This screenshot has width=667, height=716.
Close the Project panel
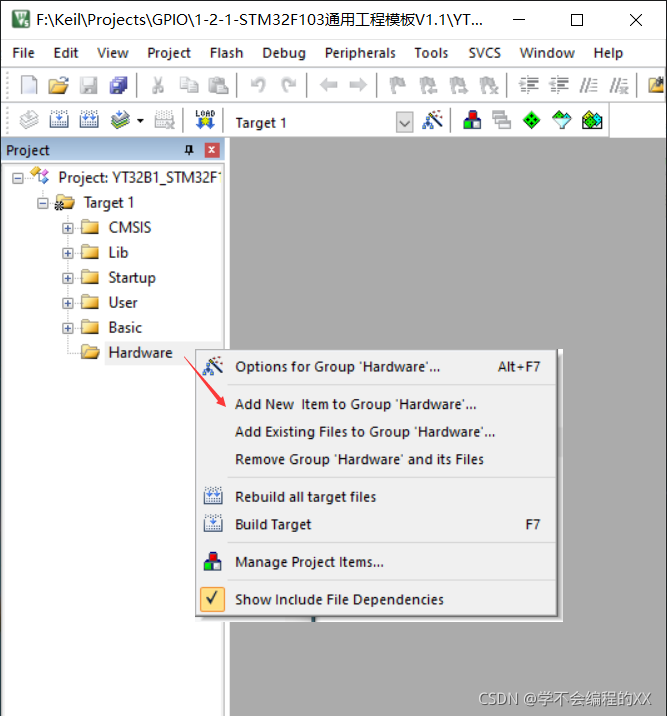point(212,150)
